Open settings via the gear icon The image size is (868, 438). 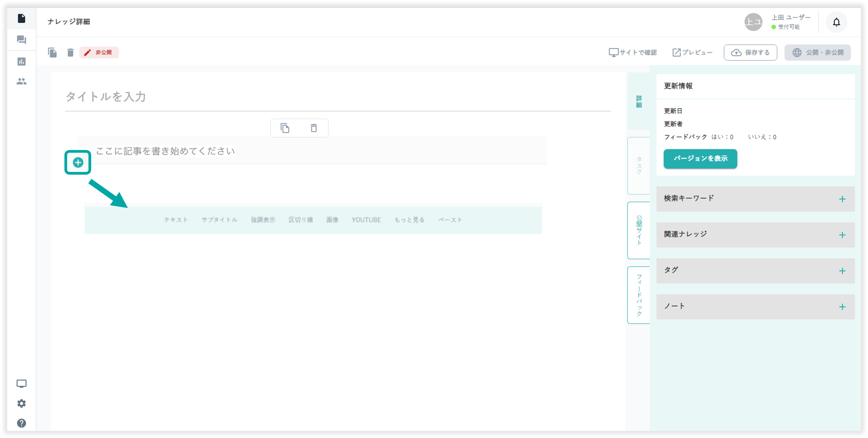point(22,403)
